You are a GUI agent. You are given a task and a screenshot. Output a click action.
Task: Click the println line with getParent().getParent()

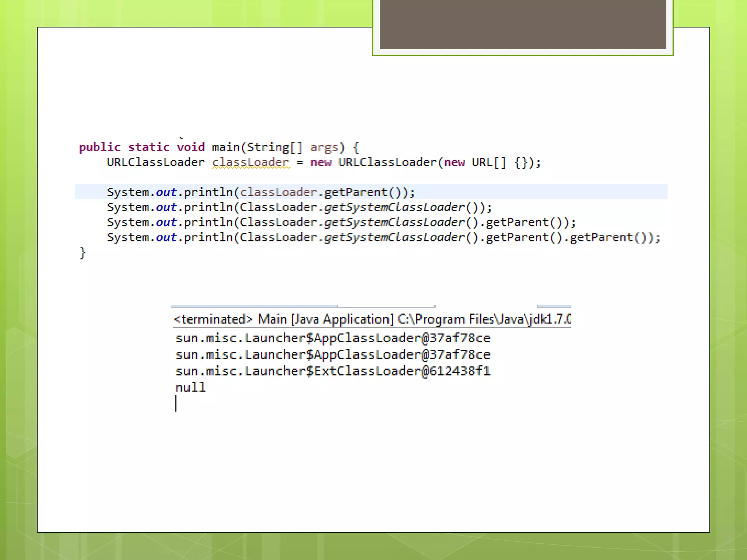point(383,238)
